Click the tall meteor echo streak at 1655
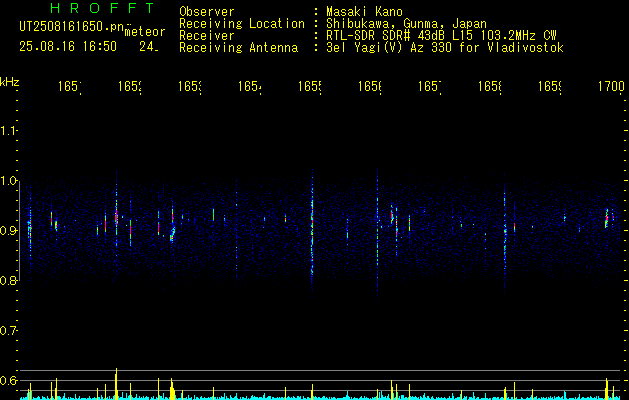 [x=312, y=233]
